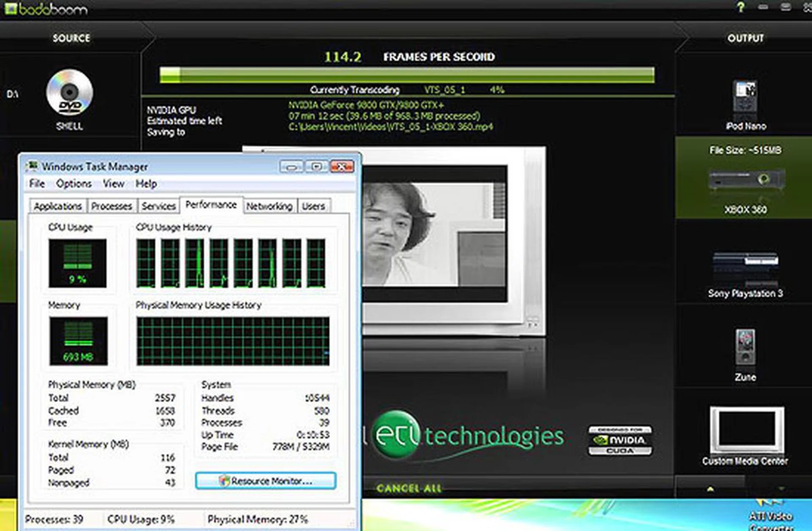The width and height of the screenshot is (812, 531).
Task: Click the OUTPUT panel header
Action: point(746,38)
